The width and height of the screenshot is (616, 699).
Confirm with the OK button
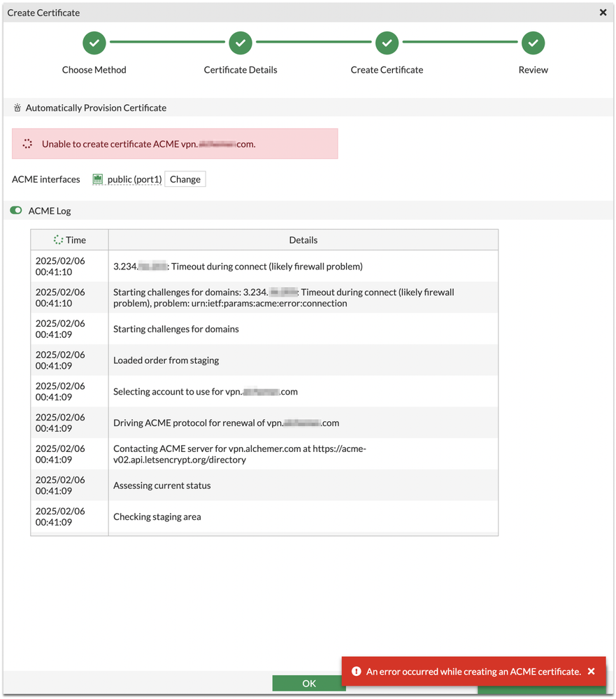click(x=309, y=684)
